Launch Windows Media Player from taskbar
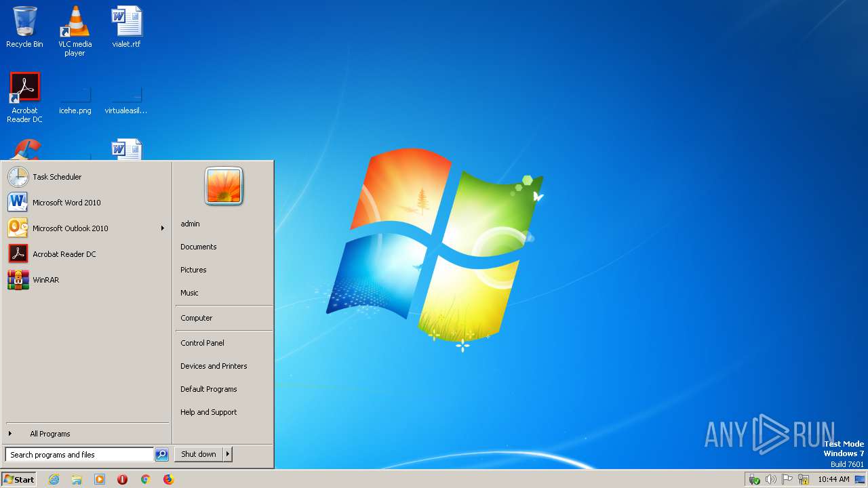This screenshot has height=488, width=868. click(100, 479)
